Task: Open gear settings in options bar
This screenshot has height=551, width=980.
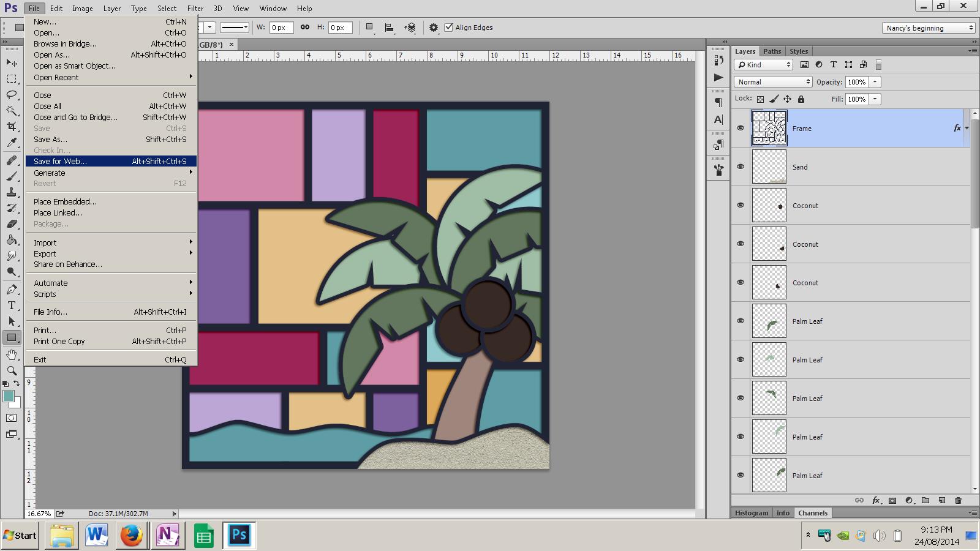Action: pyautogui.click(x=434, y=28)
